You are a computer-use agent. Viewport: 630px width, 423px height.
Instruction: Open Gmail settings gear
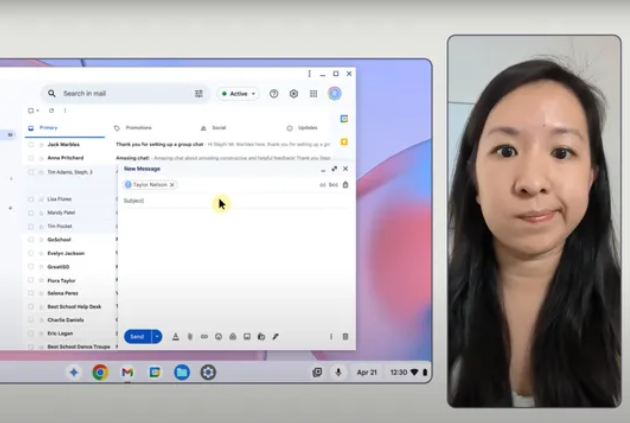(x=294, y=94)
